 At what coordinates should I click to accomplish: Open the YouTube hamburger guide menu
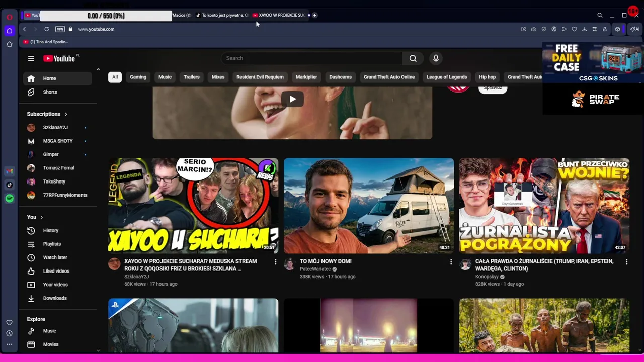[31, 58]
